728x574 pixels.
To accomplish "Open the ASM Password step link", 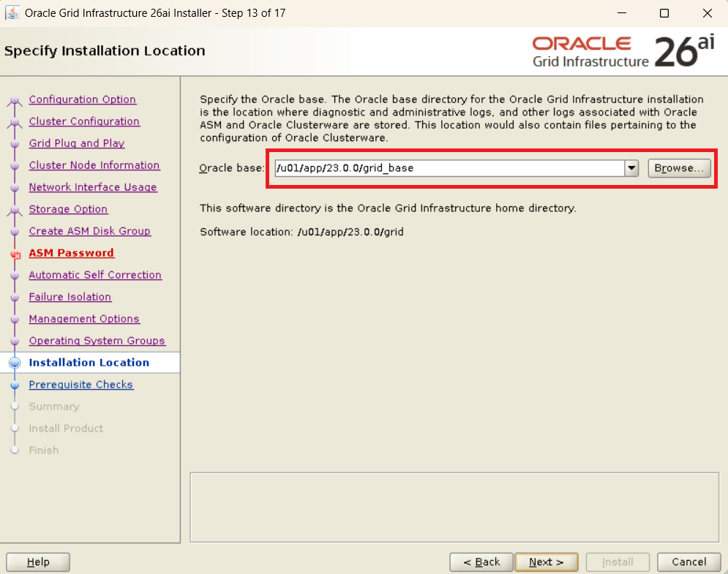I will (x=71, y=253).
